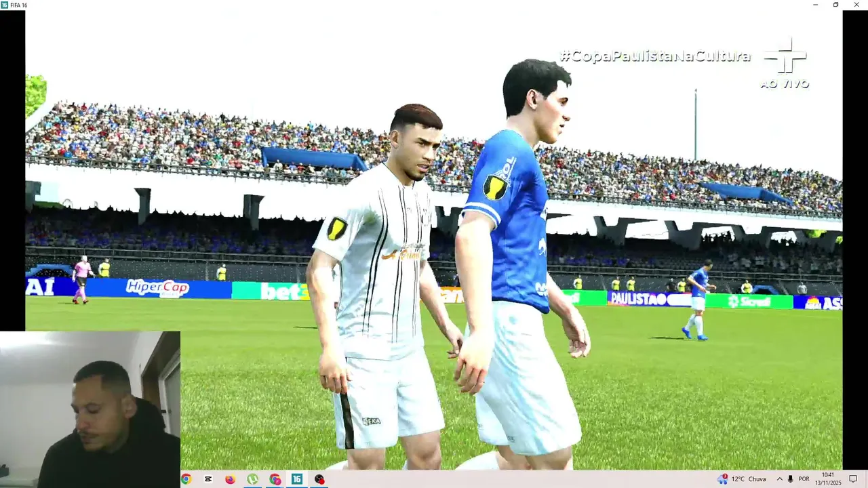This screenshot has width=868, height=488.
Task: Click the webcam overlay thumbnail
Action: tap(90, 409)
